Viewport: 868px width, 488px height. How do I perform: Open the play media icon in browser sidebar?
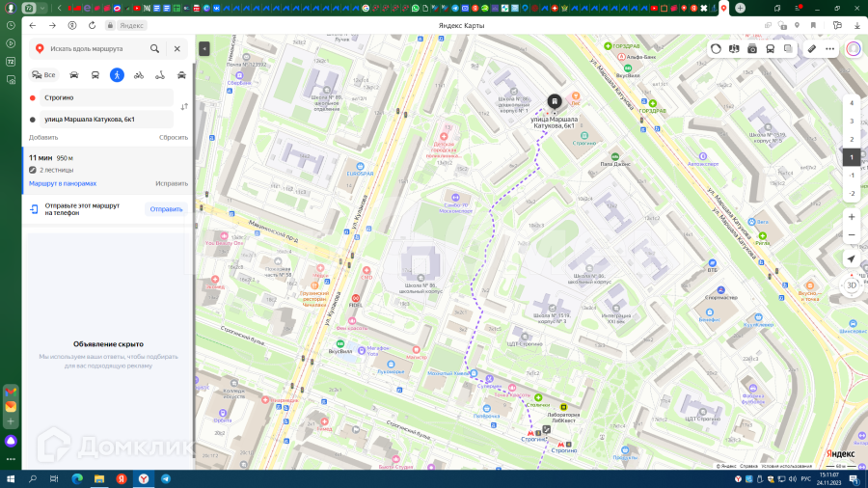coord(11,43)
